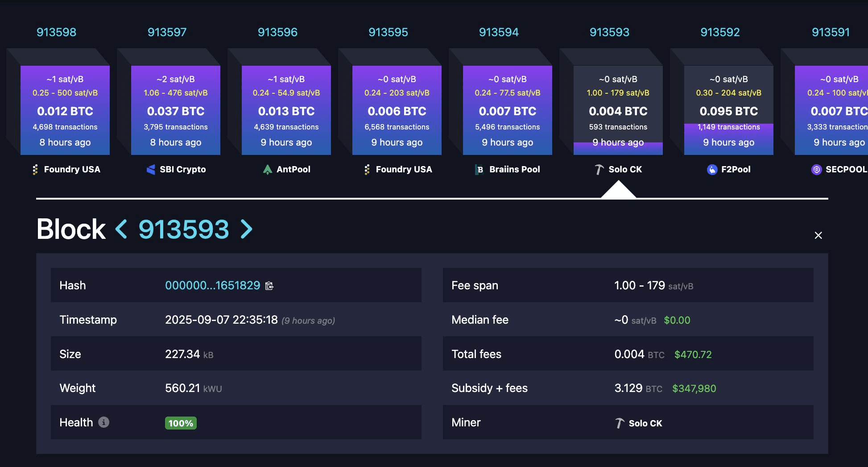Screen dimensions: 868x467
Task: Click subsidy value $347,980
Action: pos(694,388)
